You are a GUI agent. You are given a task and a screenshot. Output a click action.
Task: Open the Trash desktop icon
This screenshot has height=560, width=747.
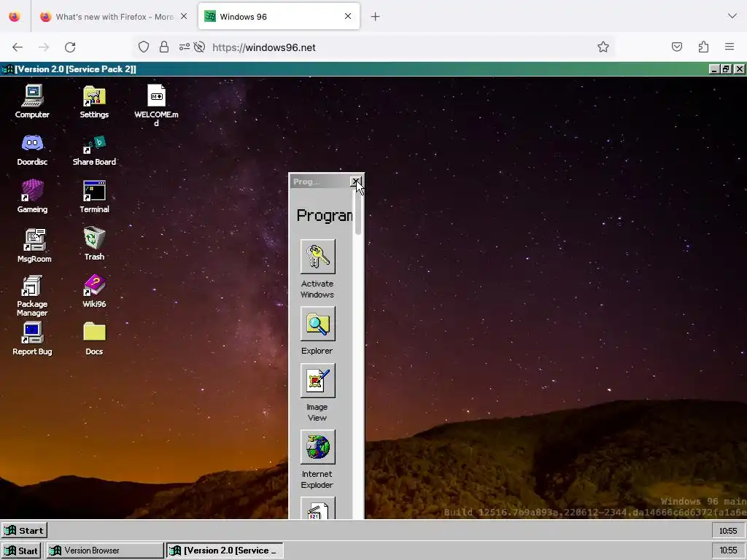point(94,244)
